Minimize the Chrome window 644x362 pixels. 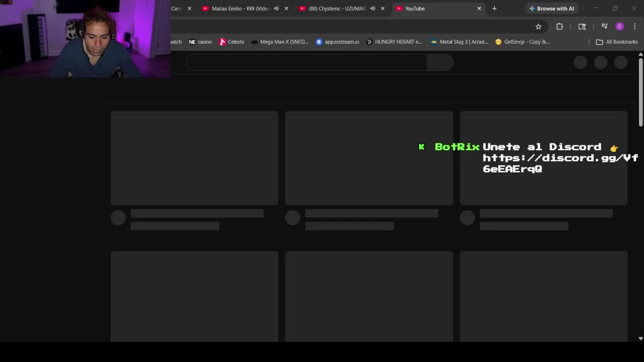596,9
